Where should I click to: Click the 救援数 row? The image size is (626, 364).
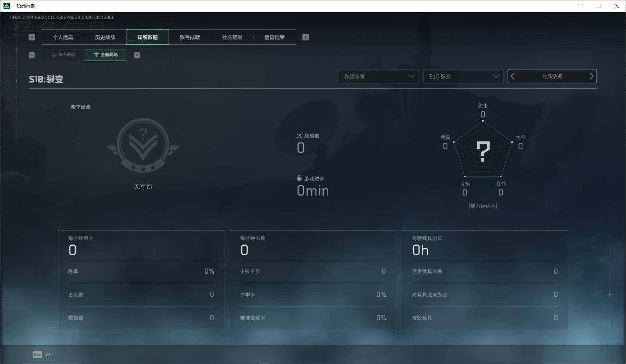click(x=141, y=318)
